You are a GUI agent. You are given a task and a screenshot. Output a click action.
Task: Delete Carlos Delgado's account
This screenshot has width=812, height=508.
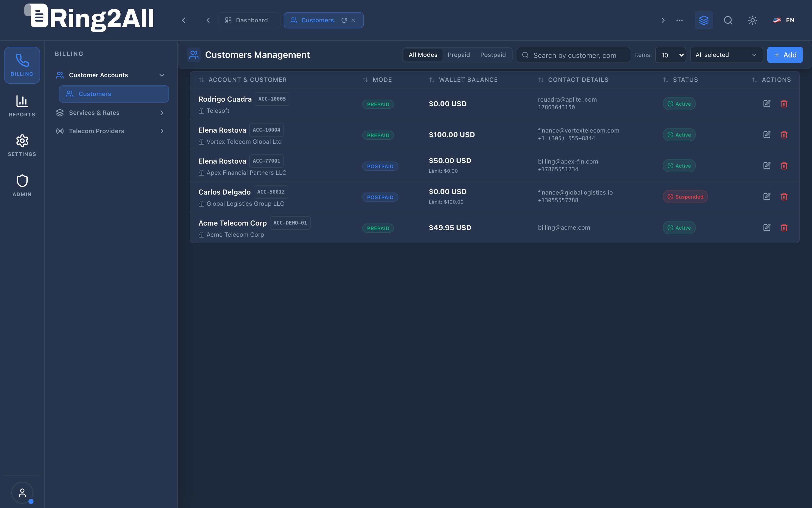point(784,197)
